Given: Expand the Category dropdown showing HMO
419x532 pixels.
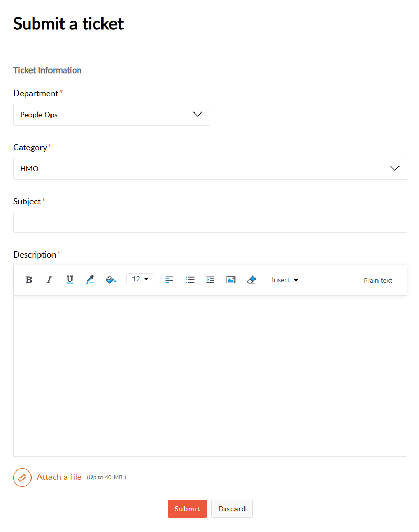Looking at the screenshot, I should click(210, 169).
